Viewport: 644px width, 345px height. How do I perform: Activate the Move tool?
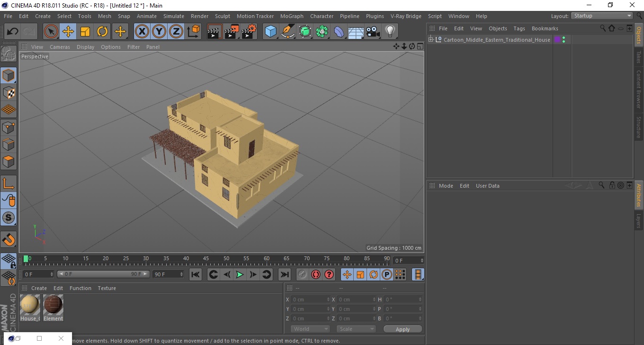click(x=68, y=32)
